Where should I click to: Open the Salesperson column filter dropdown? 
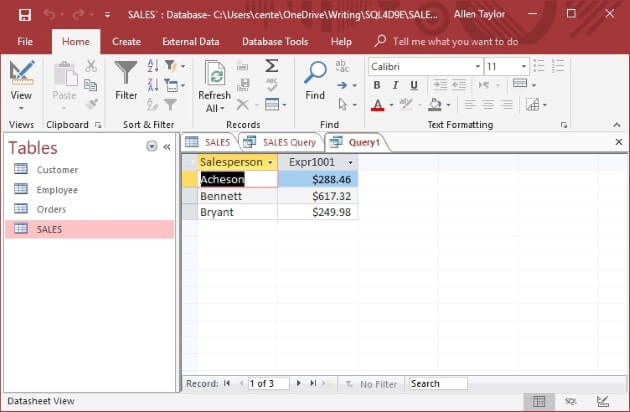coord(269,161)
